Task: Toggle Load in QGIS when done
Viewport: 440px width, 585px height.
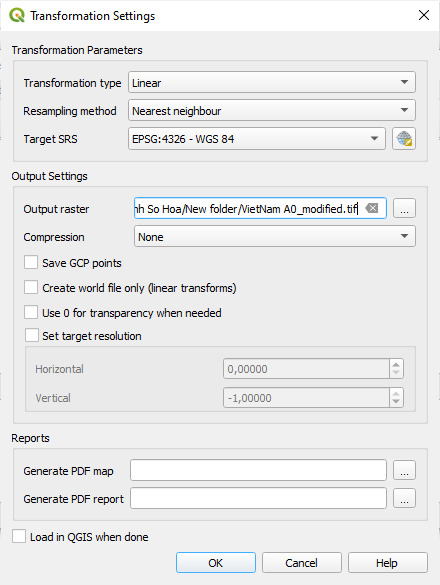Action: coord(19,536)
